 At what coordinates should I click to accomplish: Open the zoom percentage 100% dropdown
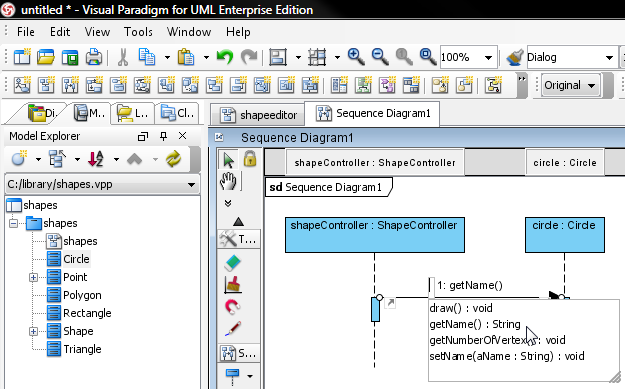coord(488,57)
